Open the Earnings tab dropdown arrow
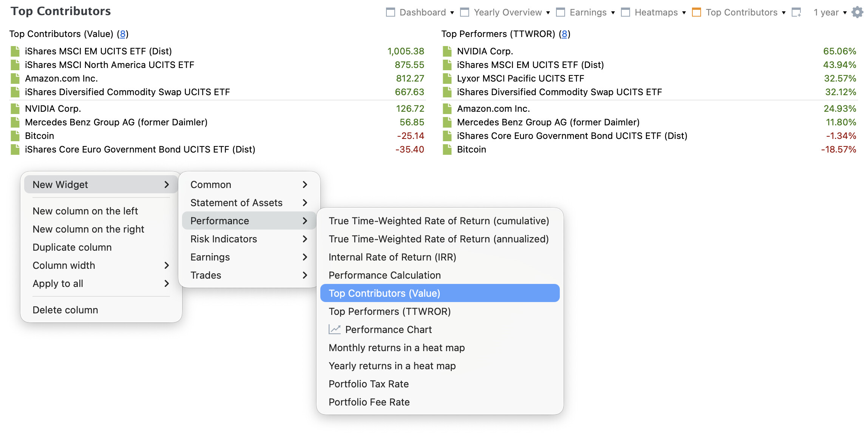The image size is (868, 444). click(x=613, y=13)
